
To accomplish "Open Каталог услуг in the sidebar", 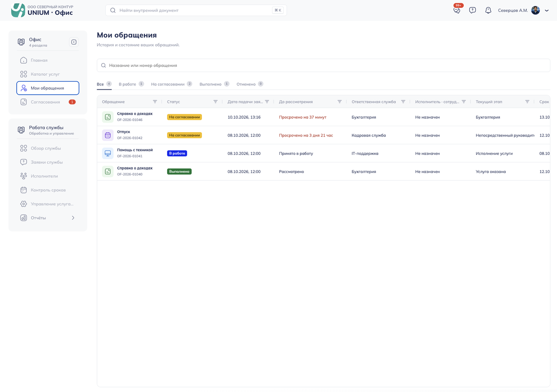I will (x=48, y=74).
